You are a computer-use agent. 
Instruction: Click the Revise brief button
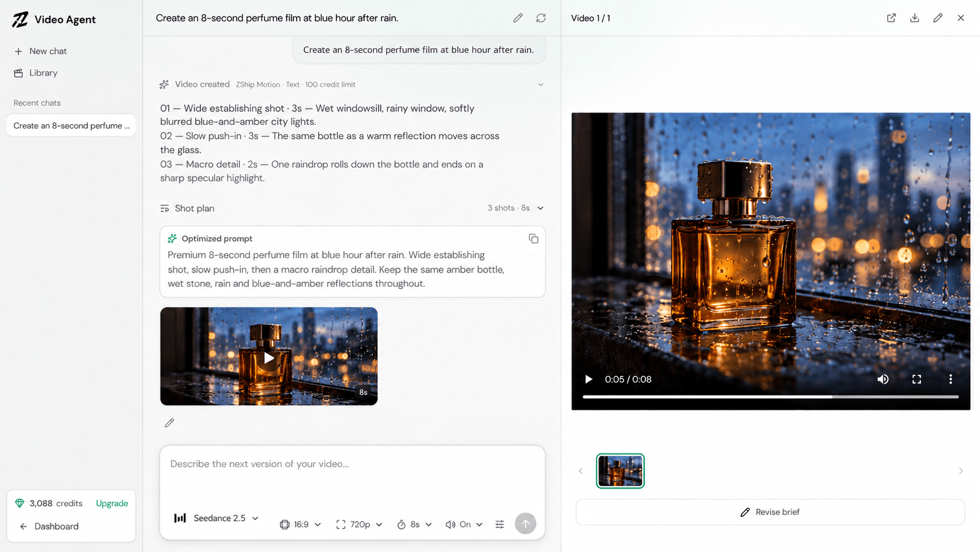click(x=770, y=512)
